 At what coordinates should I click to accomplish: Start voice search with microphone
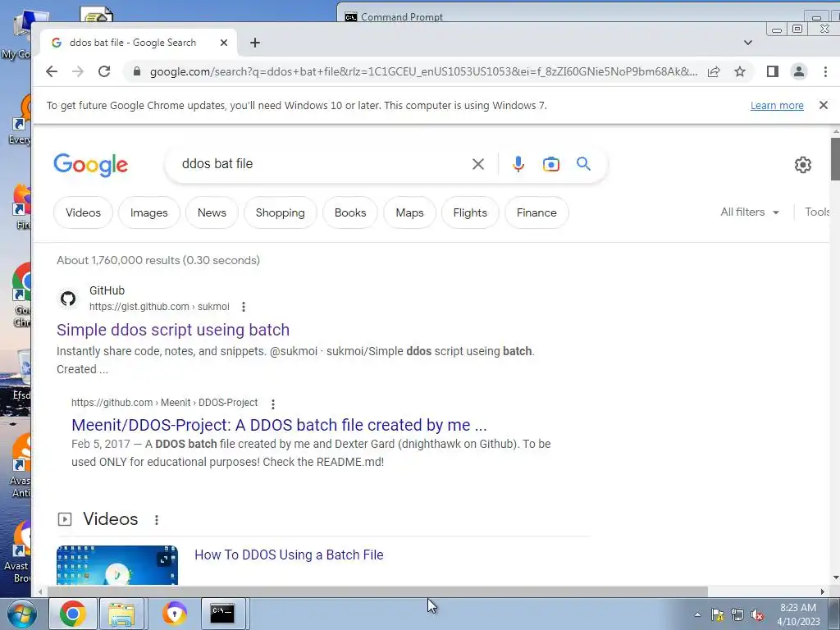pyautogui.click(x=518, y=164)
